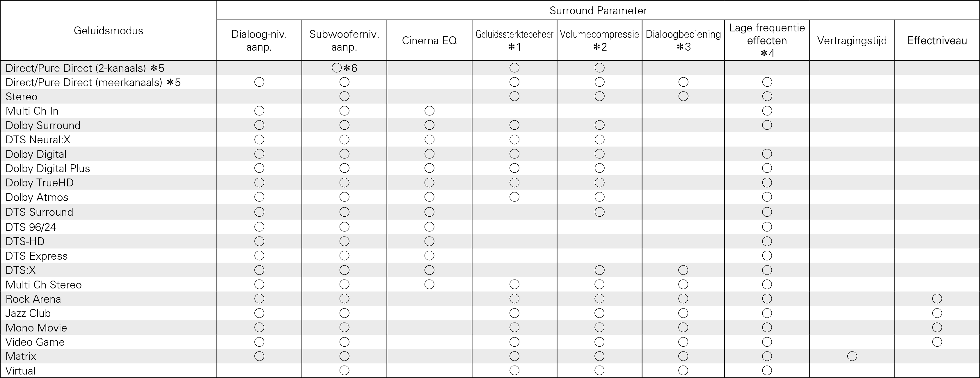Select the Vertragingstijd column header
The image size is (980, 378).
click(852, 40)
